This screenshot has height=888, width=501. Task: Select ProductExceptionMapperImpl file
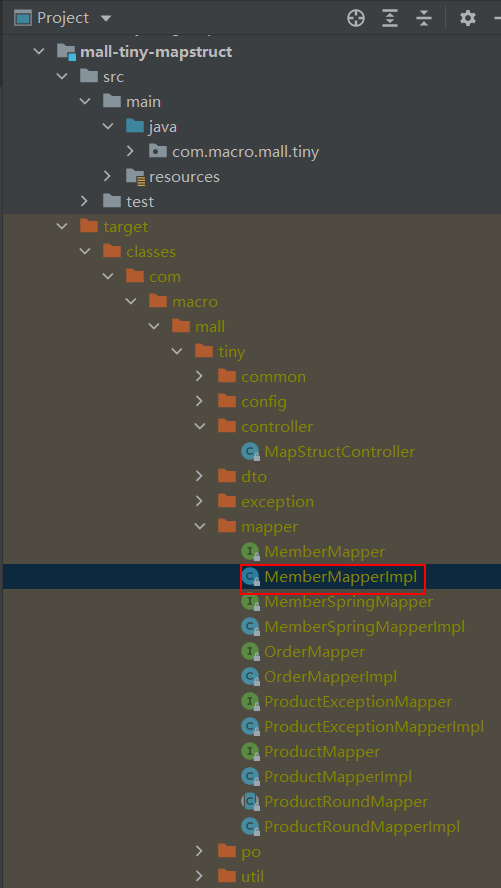tap(374, 727)
